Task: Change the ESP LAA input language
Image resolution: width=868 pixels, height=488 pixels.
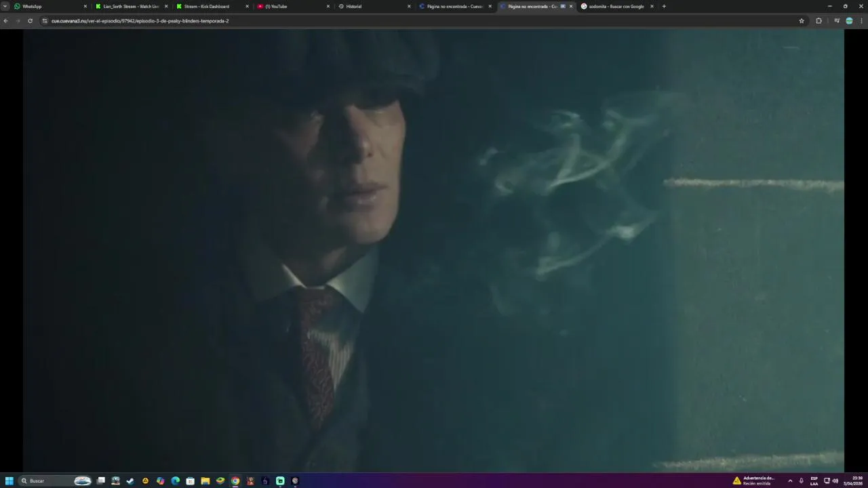Action: [x=814, y=481]
